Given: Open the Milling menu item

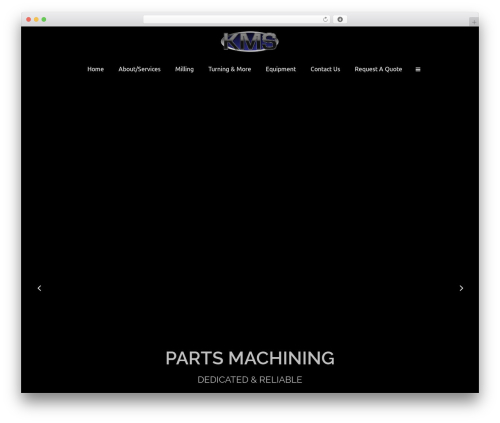Looking at the screenshot, I should coord(184,69).
